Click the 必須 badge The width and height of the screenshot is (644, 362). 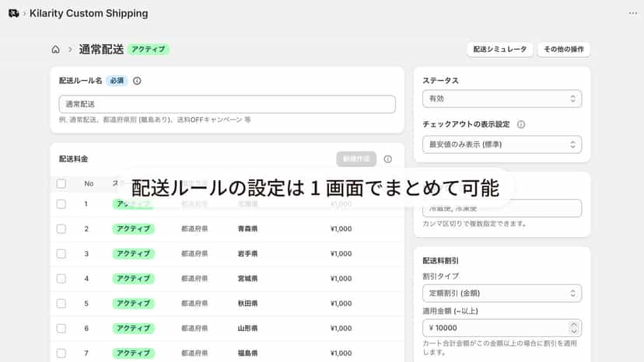pos(117,81)
